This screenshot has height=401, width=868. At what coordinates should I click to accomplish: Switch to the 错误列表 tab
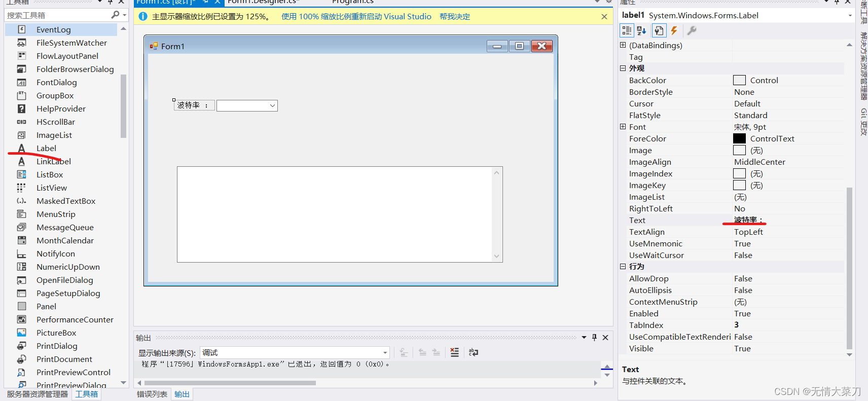click(x=152, y=394)
